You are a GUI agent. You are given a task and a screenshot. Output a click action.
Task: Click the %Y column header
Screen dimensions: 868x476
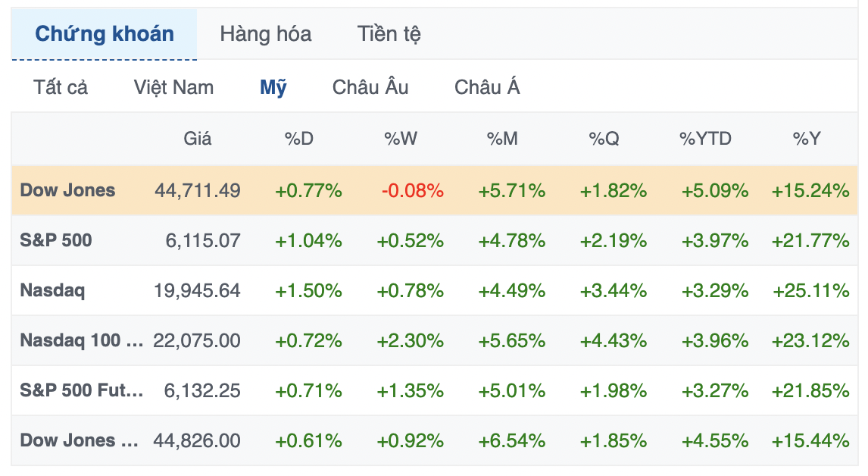coord(807,139)
